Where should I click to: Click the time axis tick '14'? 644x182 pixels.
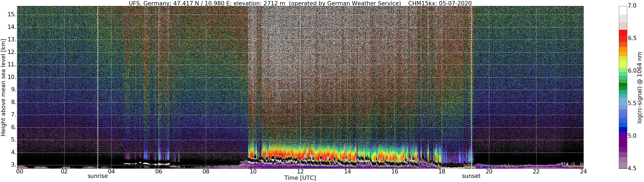point(347,172)
